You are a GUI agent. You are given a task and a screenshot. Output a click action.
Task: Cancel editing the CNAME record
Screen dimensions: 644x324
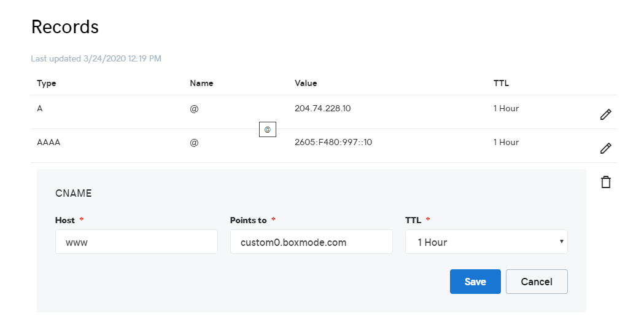coord(537,282)
